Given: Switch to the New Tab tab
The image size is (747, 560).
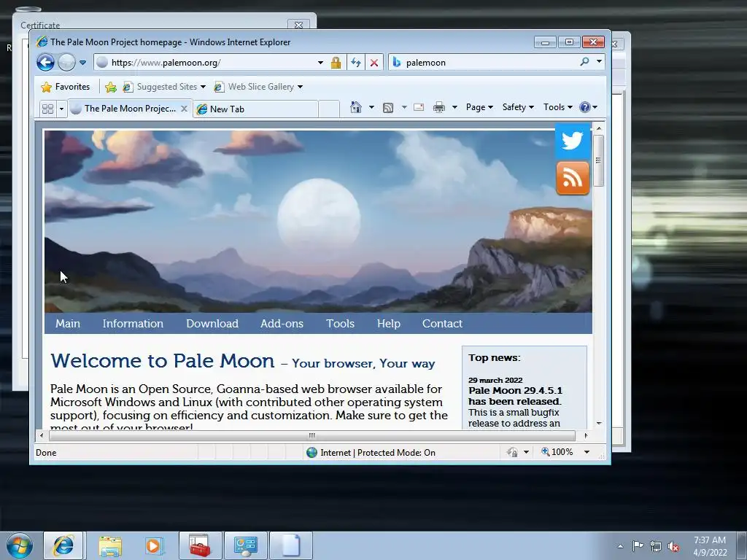Looking at the screenshot, I should (x=255, y=109).
